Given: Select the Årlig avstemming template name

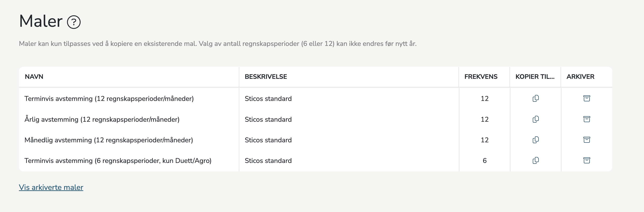Looking at the screenshot, I should 102,119.
